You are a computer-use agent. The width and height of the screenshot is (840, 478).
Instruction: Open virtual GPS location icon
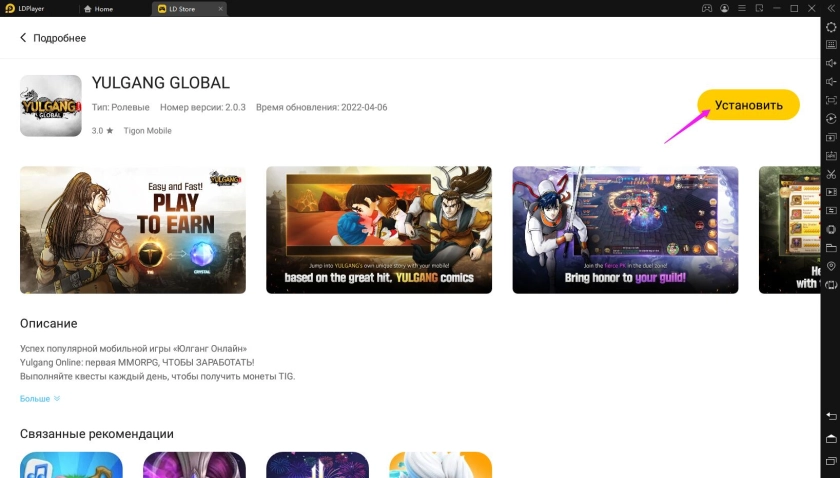[831, 266]
